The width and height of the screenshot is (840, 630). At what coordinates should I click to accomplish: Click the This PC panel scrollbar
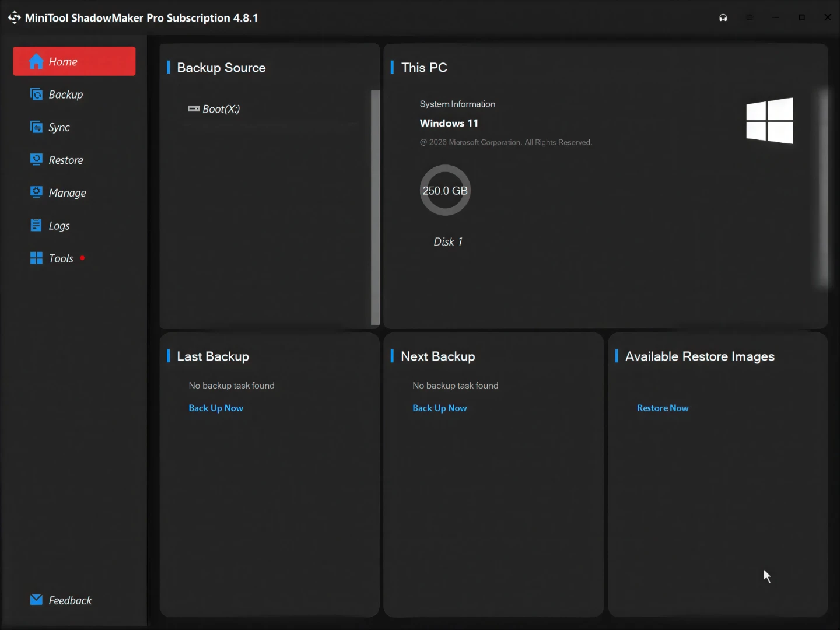[x=824, y=188]
